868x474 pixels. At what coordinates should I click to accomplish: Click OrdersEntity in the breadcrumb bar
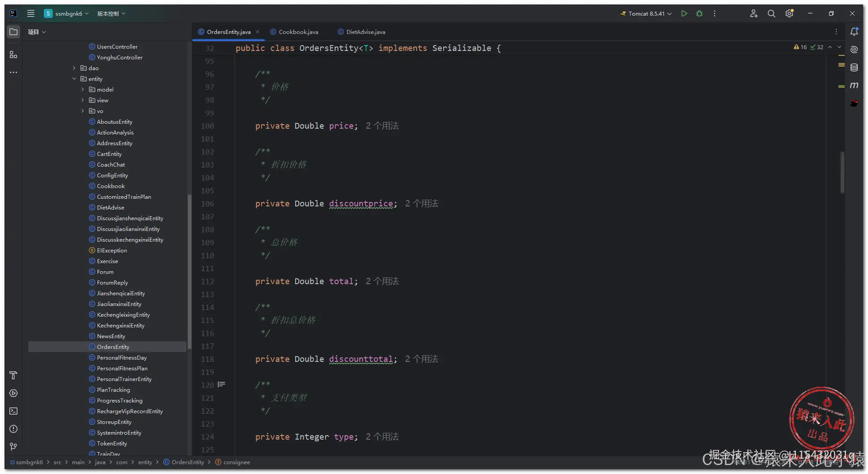(x=184, y=462)
